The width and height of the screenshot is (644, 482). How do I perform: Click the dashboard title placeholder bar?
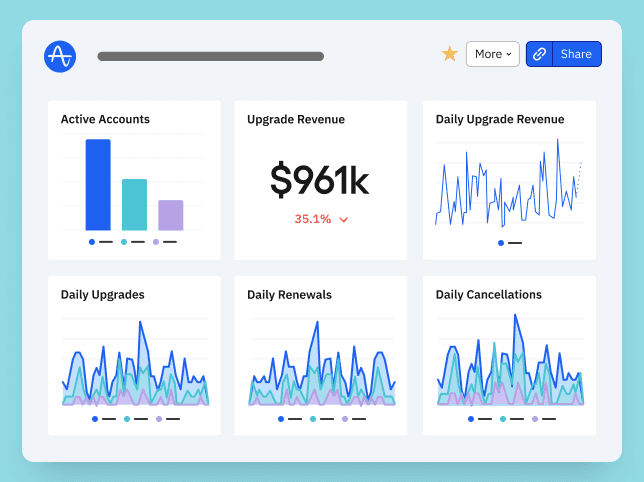point(210,57)
